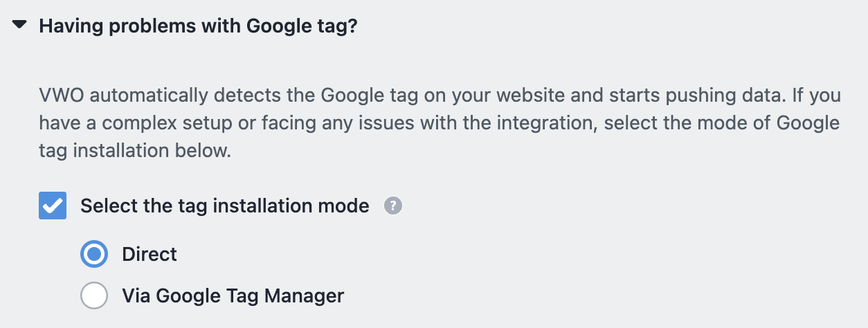Collapse the Having problems with Google tag section

click(x=19, y=26)
